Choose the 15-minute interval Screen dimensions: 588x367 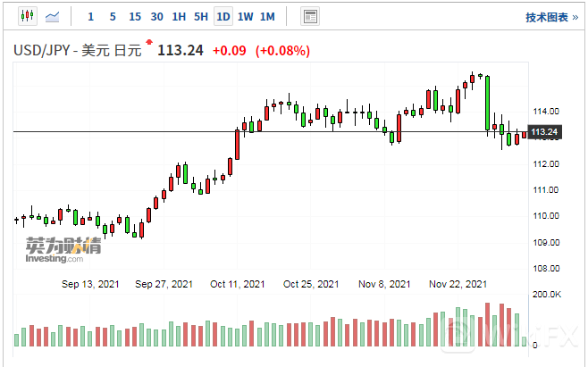click(x=134, y=16)
